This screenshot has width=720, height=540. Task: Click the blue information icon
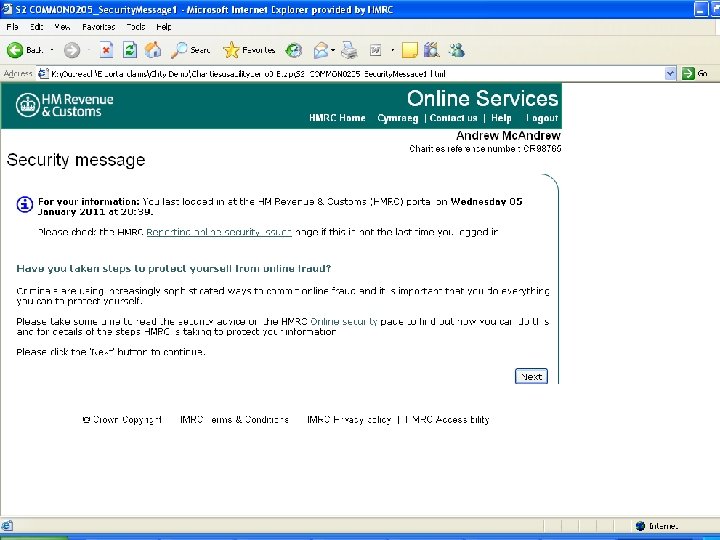(x=25, y=204)
